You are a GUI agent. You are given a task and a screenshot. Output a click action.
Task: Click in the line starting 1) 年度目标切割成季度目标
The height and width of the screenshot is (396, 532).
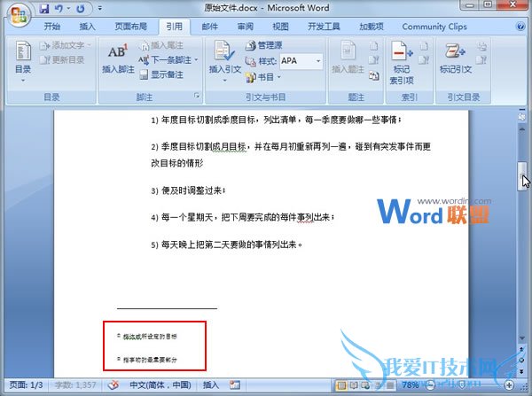(276, 120)
